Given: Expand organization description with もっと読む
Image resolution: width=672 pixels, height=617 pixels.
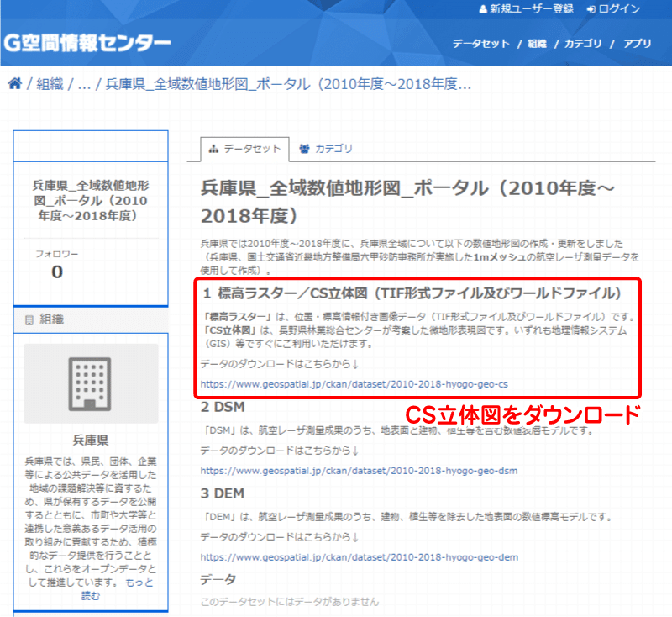Looking at the screenshot, I should [117, 588].
